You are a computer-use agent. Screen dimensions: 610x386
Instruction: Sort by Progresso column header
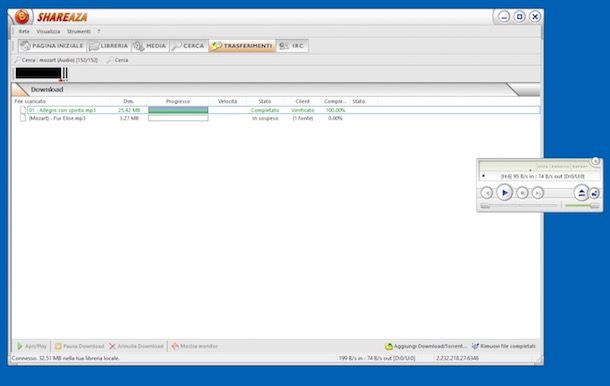coord(178,102)
